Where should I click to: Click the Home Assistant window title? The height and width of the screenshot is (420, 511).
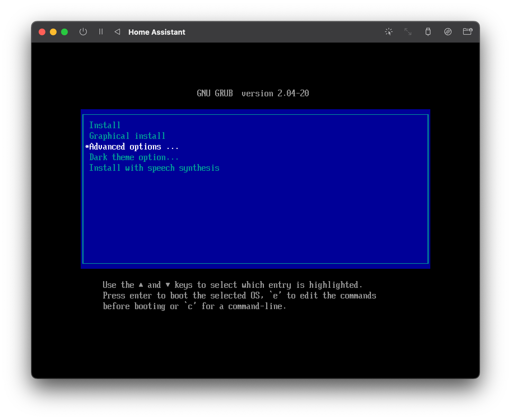pyautogui.click(x=157, y=32)
